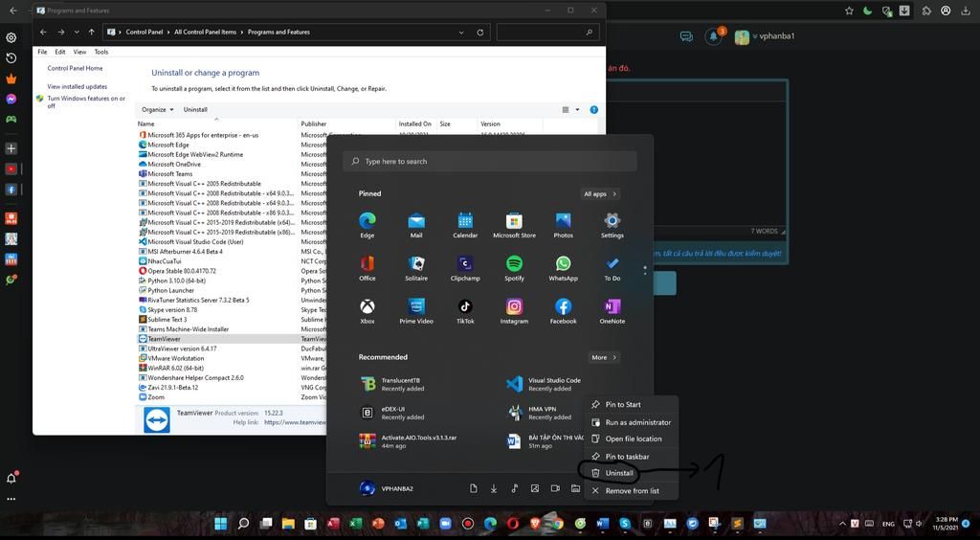Expand All apps in the Start menu
Viewport: 980px width, 540px height.
600,193
